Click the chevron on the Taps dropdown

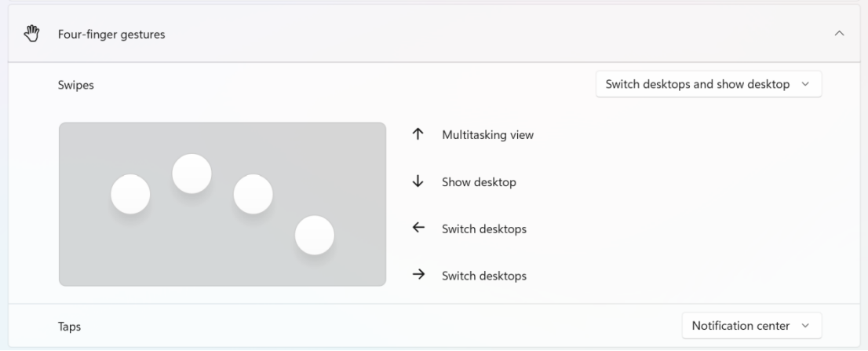[805, 325]
